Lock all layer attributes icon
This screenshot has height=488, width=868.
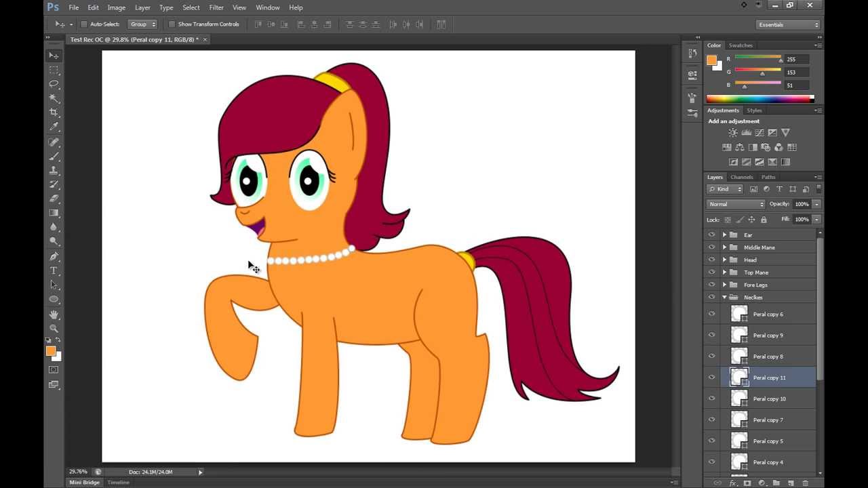click(x=764, y=220)
